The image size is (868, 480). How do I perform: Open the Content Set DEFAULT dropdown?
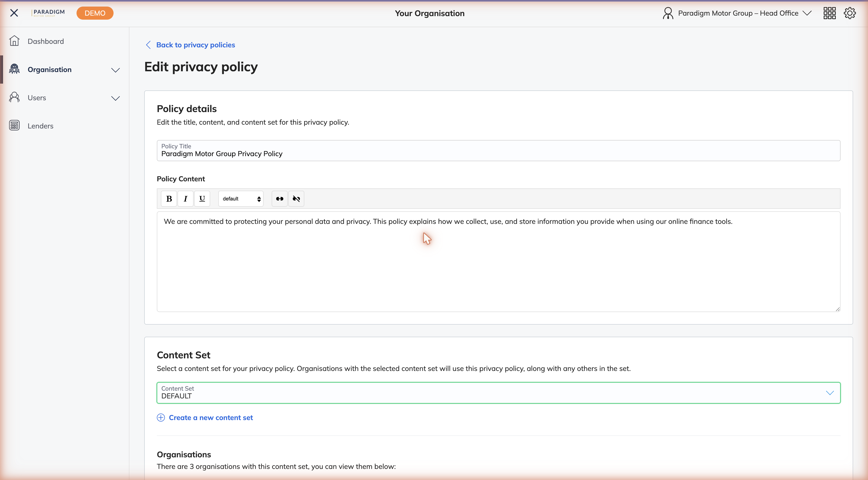tap(498, 393)
